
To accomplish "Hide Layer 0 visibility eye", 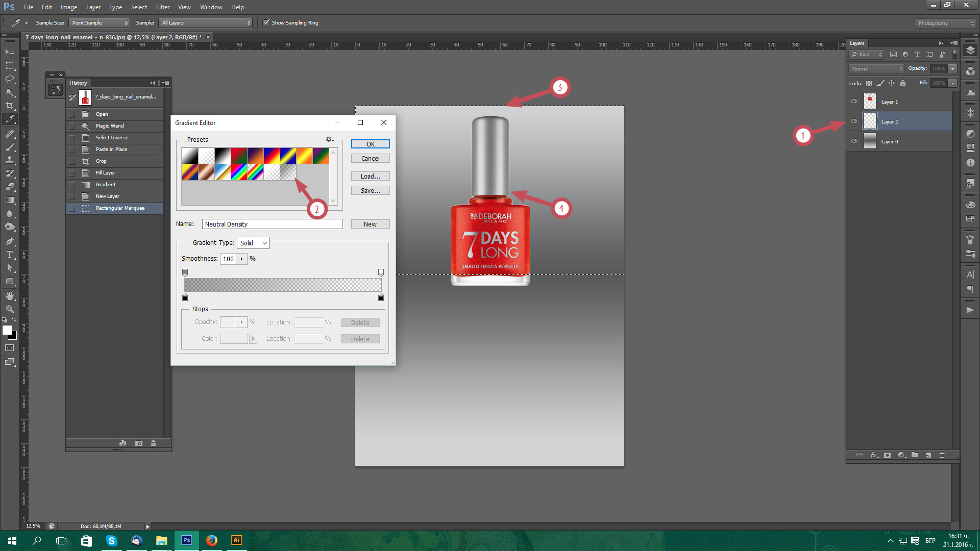I will [x=854, y=141].
